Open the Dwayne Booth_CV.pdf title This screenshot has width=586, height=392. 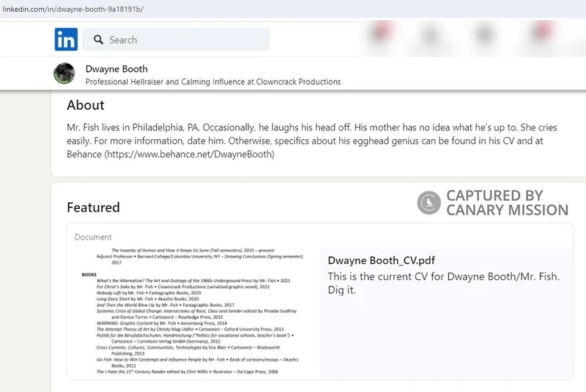tap(382, 260)
